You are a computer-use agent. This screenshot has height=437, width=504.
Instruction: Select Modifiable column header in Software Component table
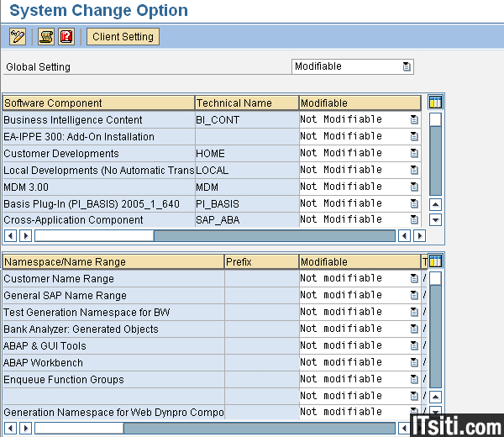pos(360,103)
